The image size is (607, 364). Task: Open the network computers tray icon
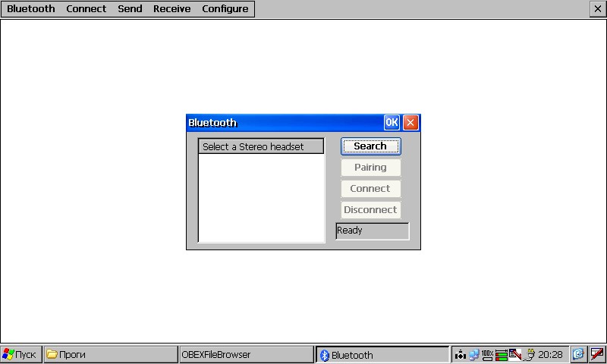(473, 354)
